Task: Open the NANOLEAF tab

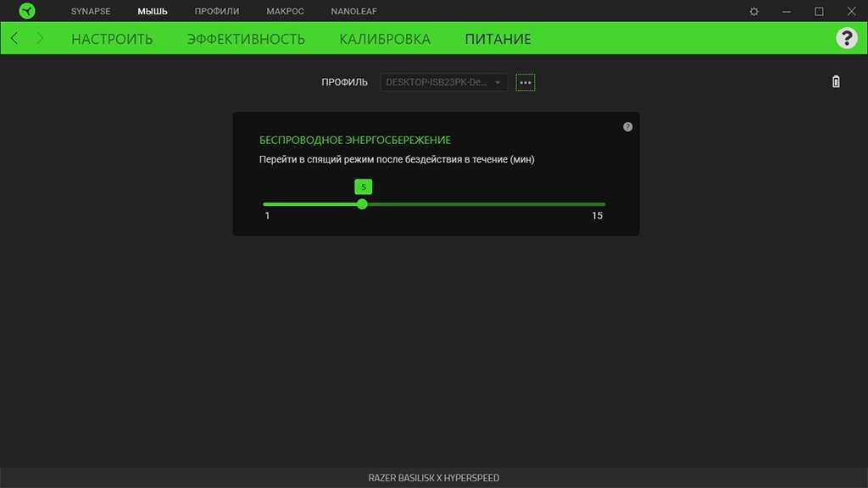Action: [x=353, y=11]
